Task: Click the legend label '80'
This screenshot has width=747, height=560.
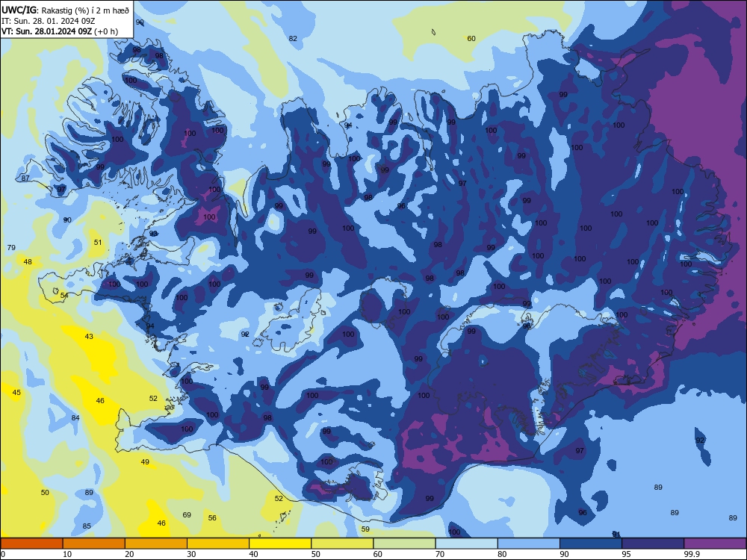Action: click(x=502, y=554)
